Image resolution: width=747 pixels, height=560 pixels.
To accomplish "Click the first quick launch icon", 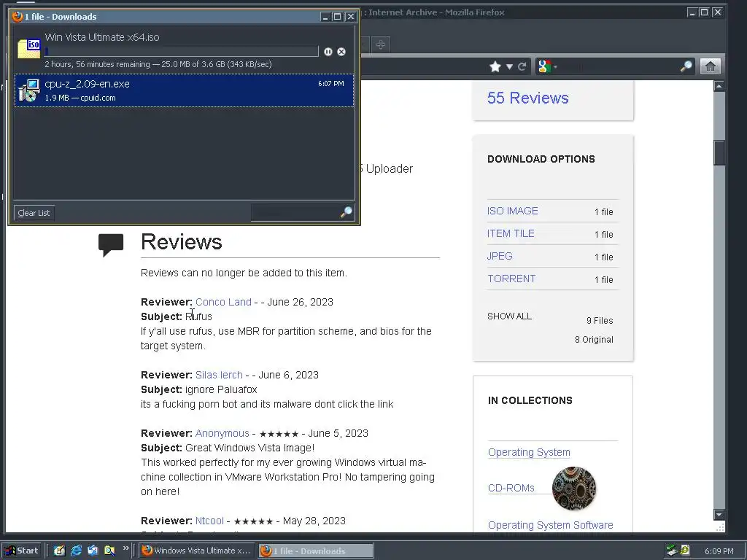I will click(x=59, y=551).
